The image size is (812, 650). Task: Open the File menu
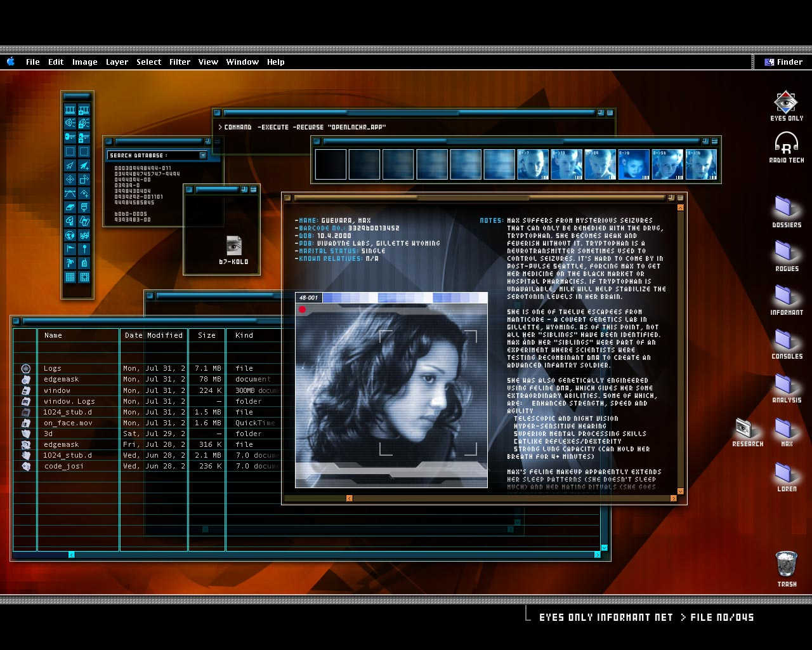33,62
